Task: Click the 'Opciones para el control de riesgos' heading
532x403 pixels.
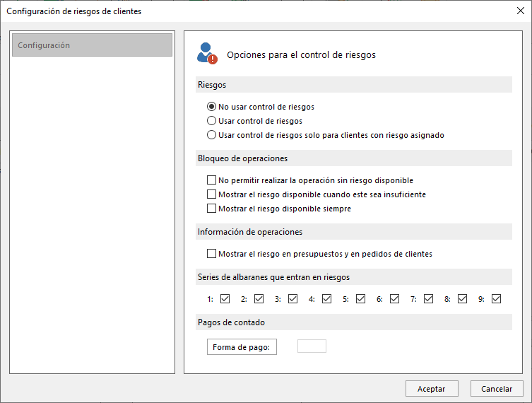Action: [x=301, y=54]
